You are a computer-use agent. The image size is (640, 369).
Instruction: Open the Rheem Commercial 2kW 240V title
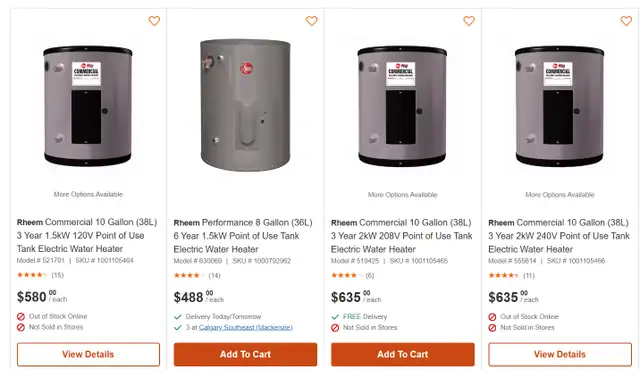point(559,236)
